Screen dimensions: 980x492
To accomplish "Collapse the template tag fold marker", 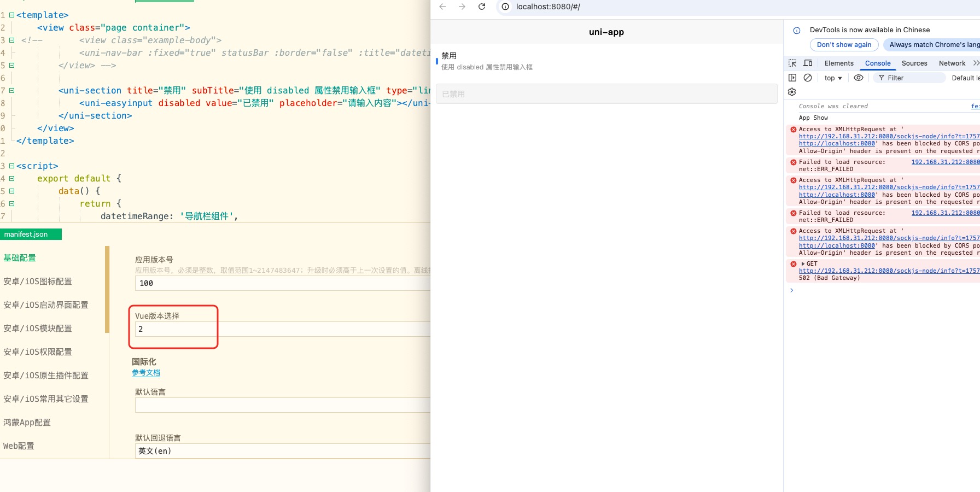I will [x=11, y=15].
